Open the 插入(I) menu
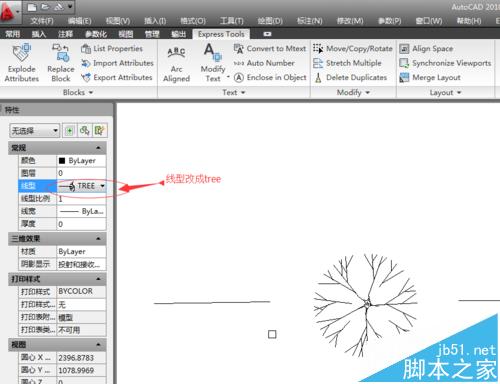Screen dimensions: 500x384 (x=155, y=21)
